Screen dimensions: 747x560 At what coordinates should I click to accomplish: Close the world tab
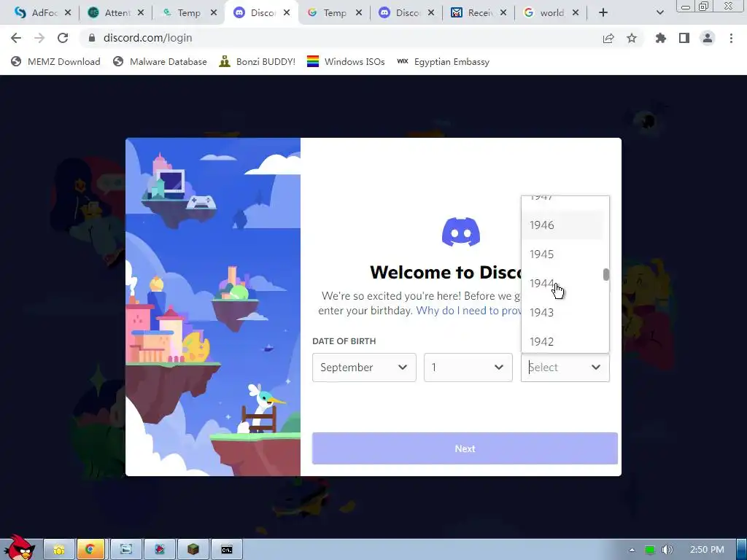tap(576, 13)
